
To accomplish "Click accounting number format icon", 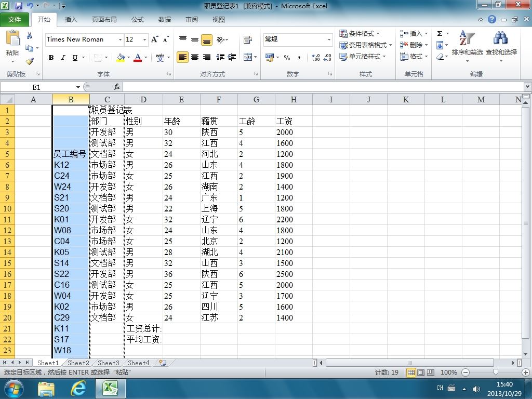I will [270, 57].
